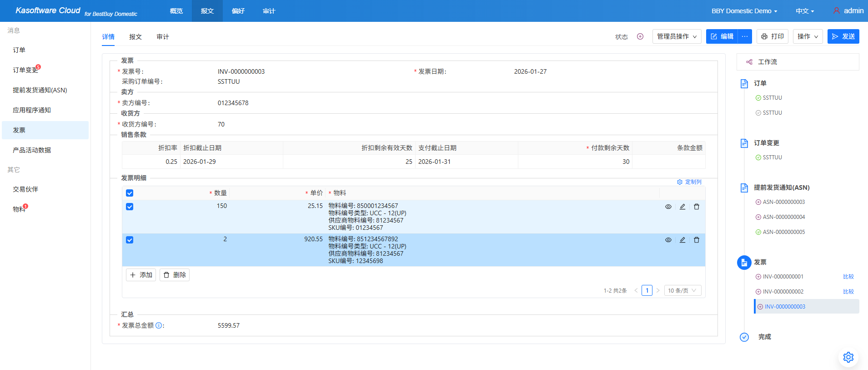The image size is (868, 370).
Task: Click the 删除 button below the table
Action: pos(175,275)
